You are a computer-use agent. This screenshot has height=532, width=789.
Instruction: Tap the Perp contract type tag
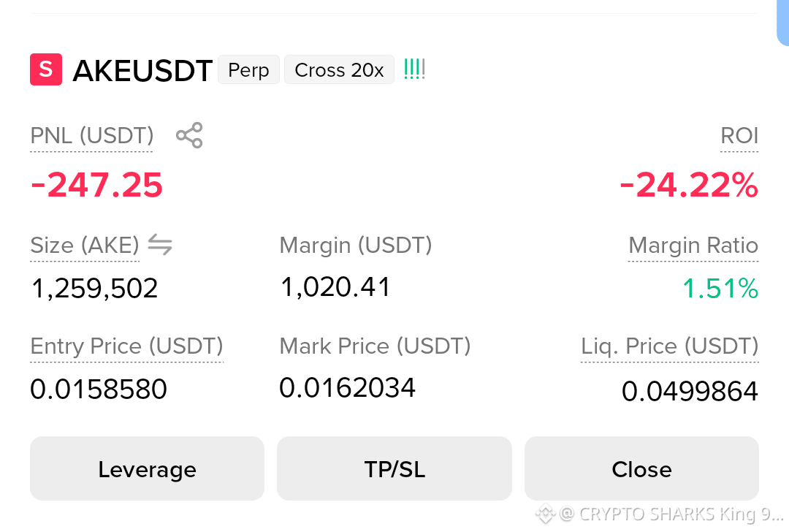pyautogui.click(x=248, y=69)
